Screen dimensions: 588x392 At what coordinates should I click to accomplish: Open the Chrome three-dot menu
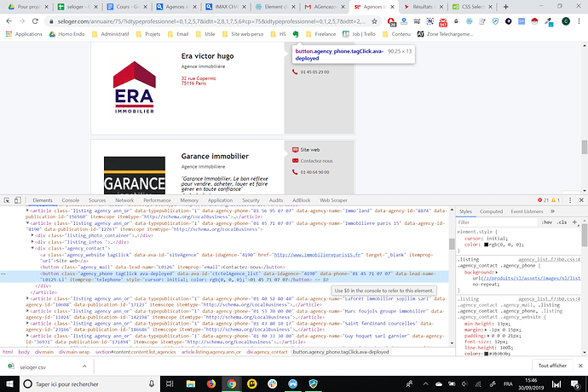[x=579, y=21]
